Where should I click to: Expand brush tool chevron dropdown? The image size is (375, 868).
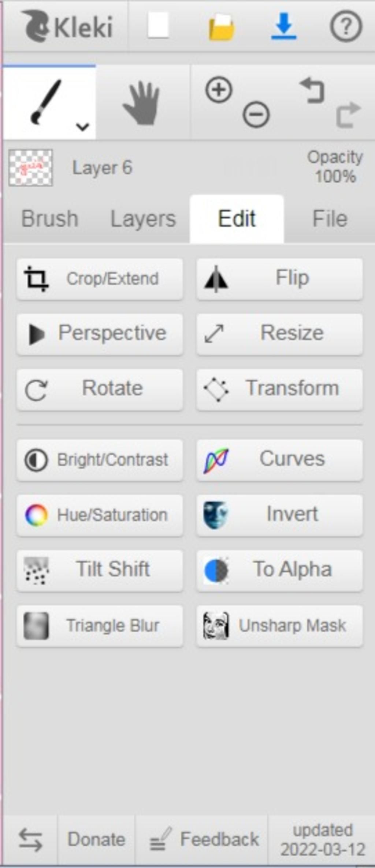coord(83,127)
